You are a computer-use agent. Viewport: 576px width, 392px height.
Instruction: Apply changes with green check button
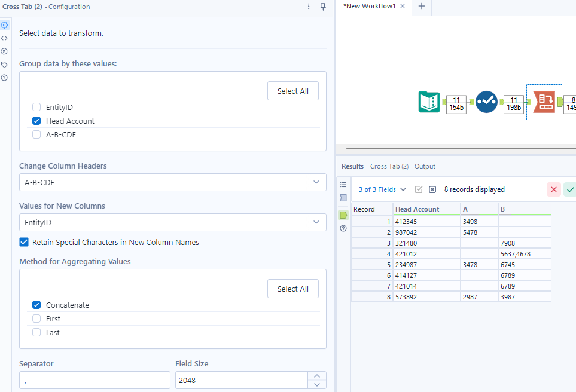570,189
